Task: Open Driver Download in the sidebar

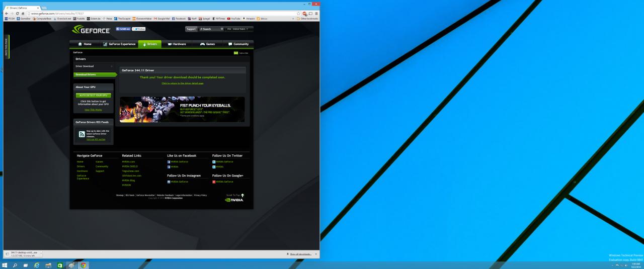Action: (x=94, y=66)
